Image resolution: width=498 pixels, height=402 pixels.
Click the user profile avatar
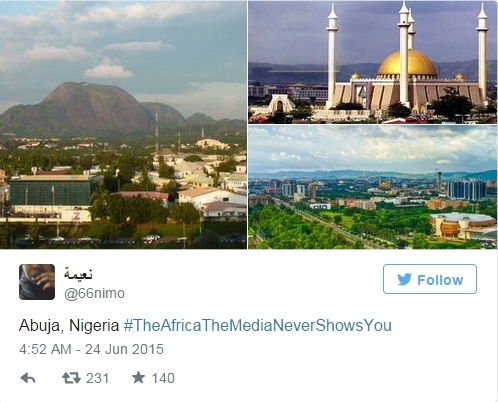pyautogui.click(x=37, y=282)
